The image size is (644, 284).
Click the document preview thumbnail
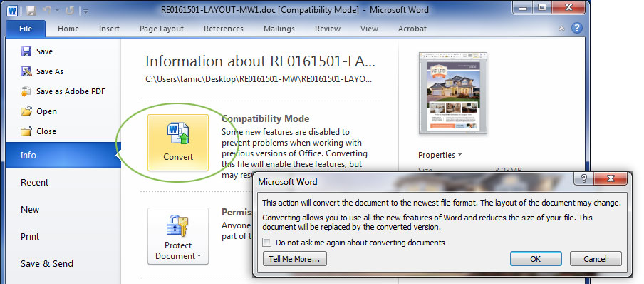[452, 93]
